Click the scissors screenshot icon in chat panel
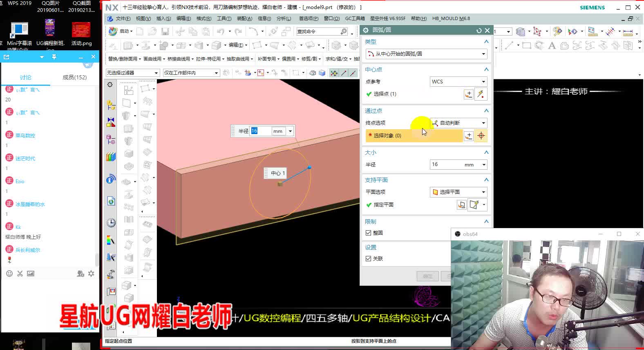The height and width of the screenshot is (350, 644). tap(20, 274)
